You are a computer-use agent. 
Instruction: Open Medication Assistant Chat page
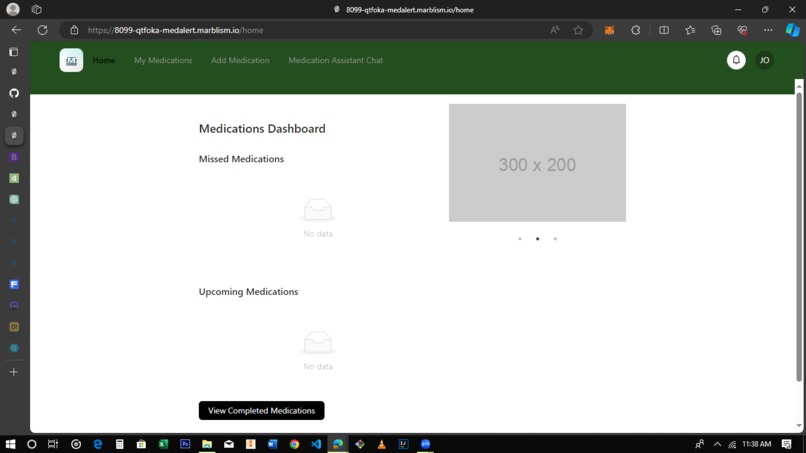click(335, 60)
